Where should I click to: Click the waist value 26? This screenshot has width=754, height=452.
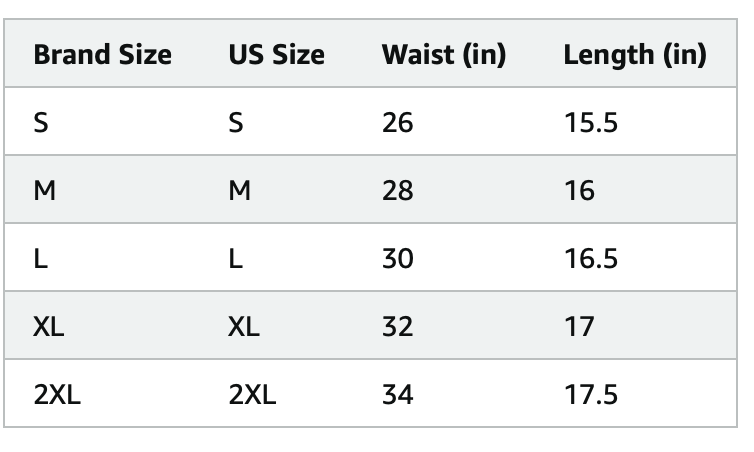pyautogui.click(x=398, y=123)
